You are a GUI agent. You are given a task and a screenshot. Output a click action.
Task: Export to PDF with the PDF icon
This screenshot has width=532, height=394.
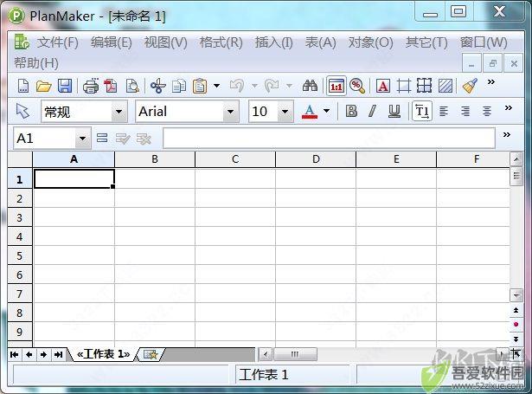[x=111, y=86]
